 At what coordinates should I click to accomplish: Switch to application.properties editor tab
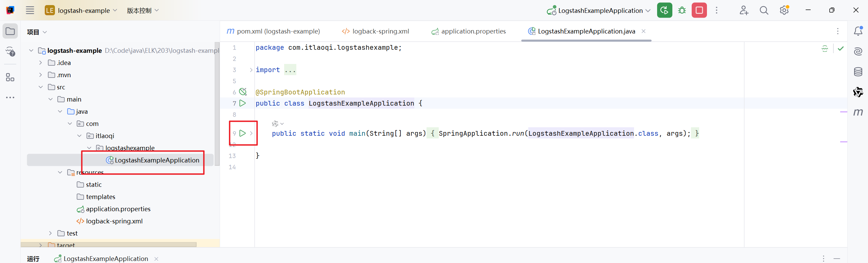[x=469, y=31]
